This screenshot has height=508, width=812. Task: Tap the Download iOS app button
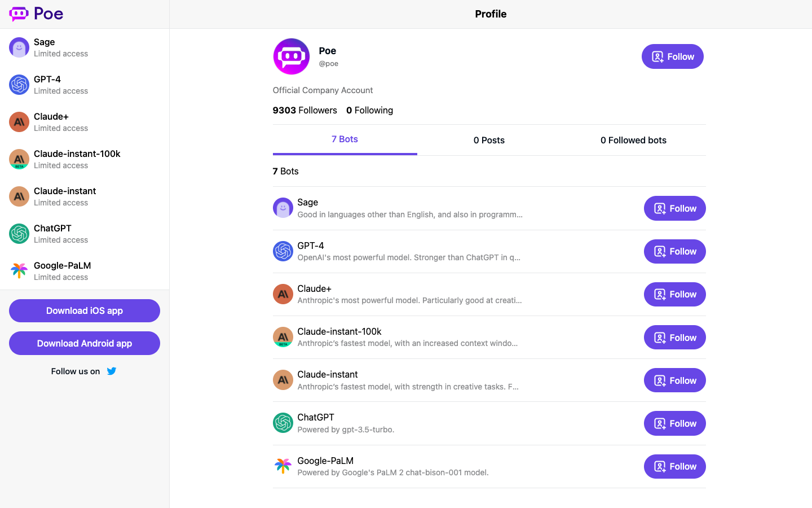85,310
